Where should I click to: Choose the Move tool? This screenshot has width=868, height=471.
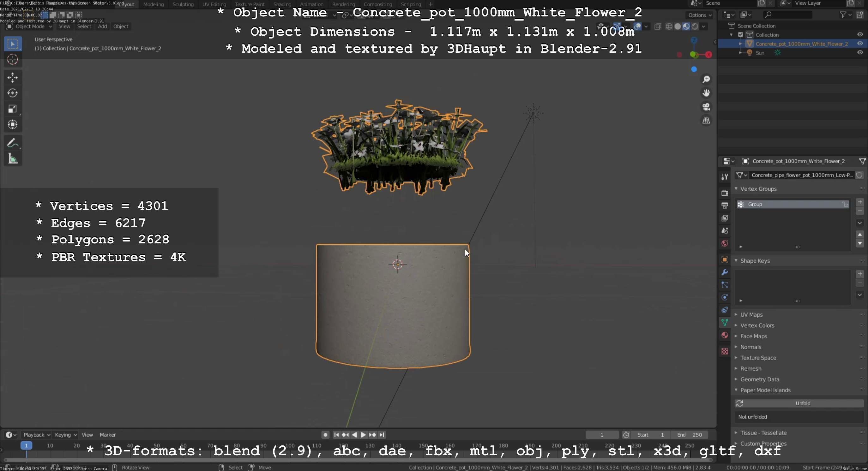(x=13, y=78)
